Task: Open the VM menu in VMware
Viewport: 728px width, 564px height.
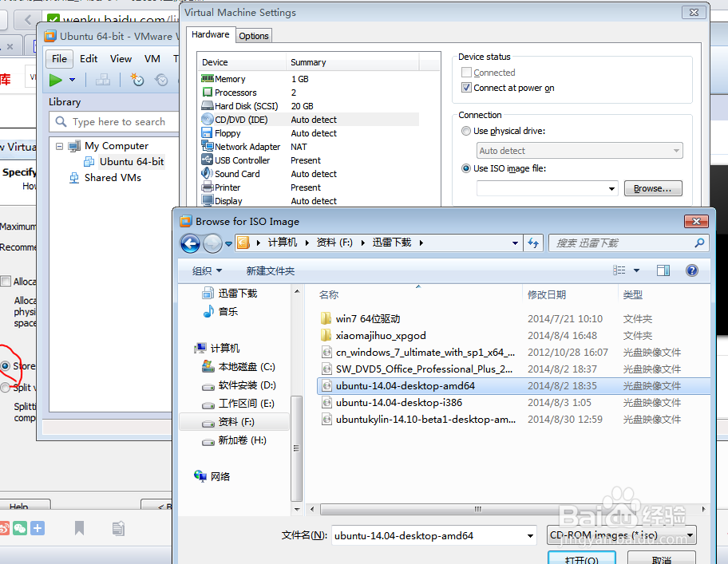Action: pyautogui.click(x=152, y=59)
